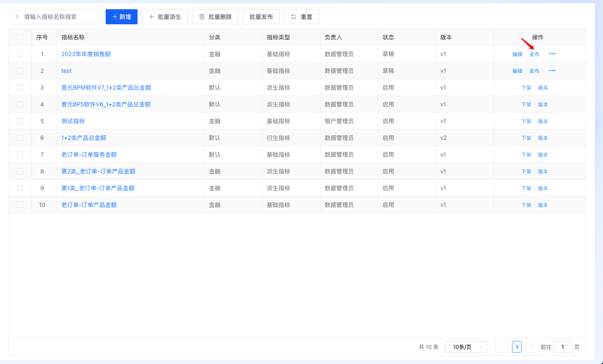The height and width of the screenshot is (364, 603).
Task: Open the 老订单-订单服务金额 indicator link
Action: coord(89,155)
